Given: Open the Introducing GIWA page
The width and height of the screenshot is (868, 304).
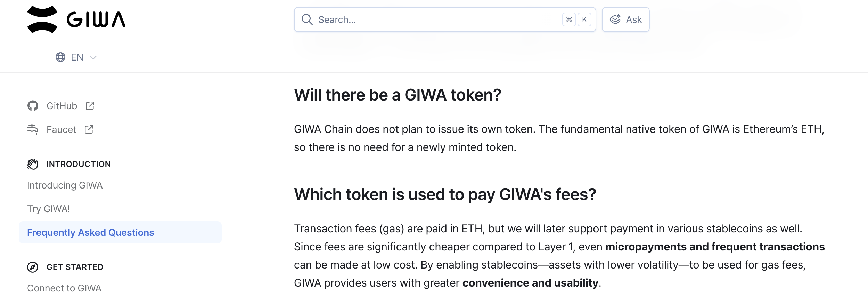Looking at the screenshot, I should (65, 185).
